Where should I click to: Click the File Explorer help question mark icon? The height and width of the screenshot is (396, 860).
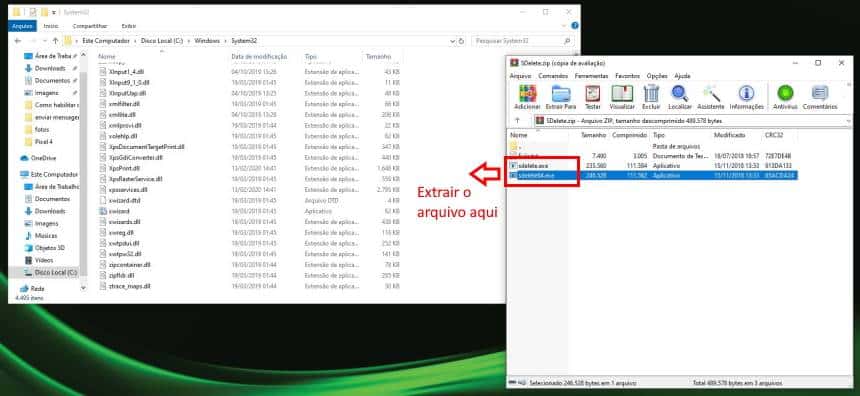click(574, 26)
